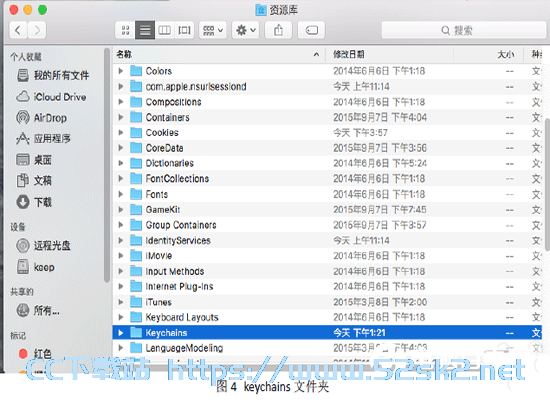Open the gear action menu
550x400 pixels.
(246, 31)
